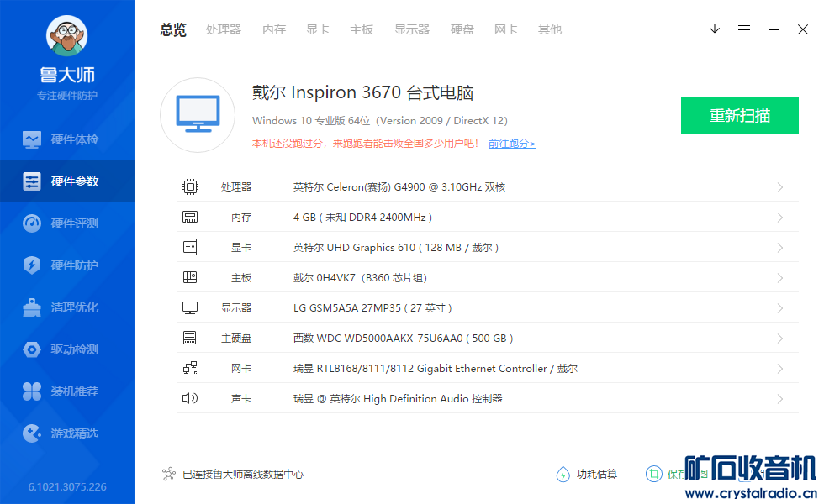Click the graphics card icon in 显卡 row
Screen dimensions: 824x504
click(x=190, y=247)
